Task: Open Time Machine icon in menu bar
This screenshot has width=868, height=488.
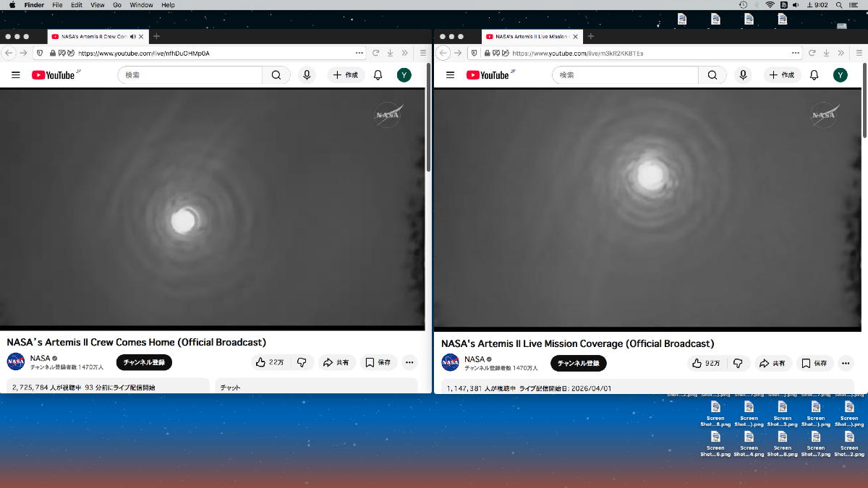Action: pos(744,5)
